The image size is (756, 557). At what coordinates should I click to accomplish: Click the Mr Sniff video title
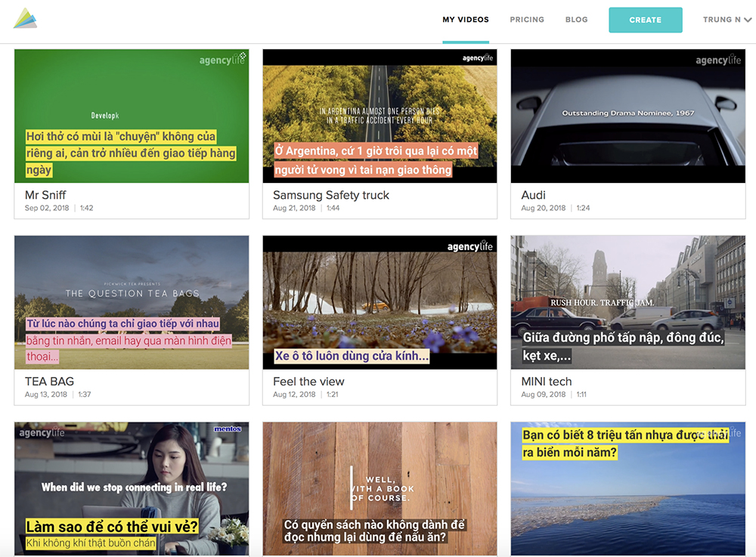(x=45, y=195)
